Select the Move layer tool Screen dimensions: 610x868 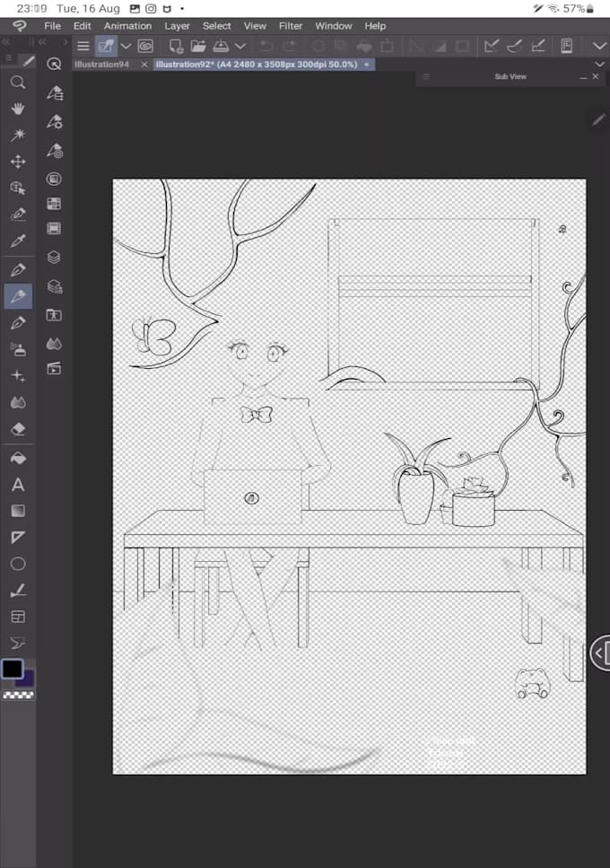[18, 161]
